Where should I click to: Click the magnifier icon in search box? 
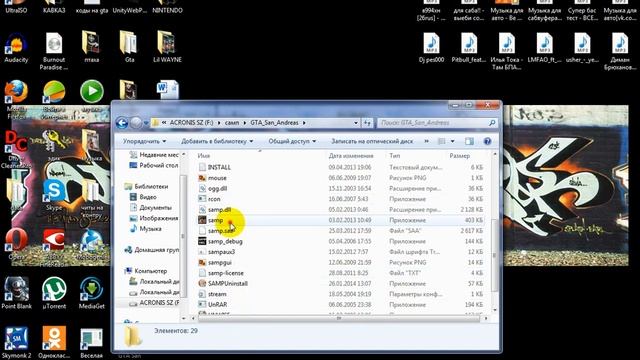pos(492,123)
